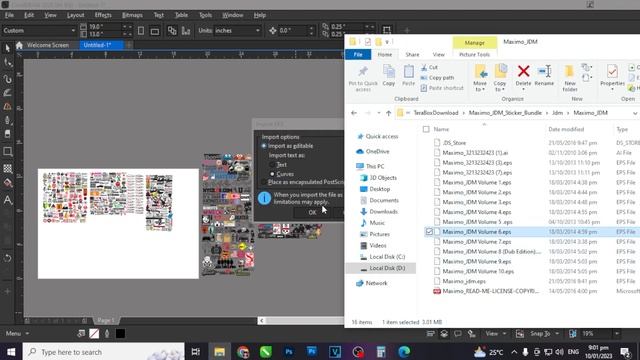Click the black outline color swatch
Image resolution: width=640 pixels, height=360 pixels.
pyautogui.click(x=120, y=334)
